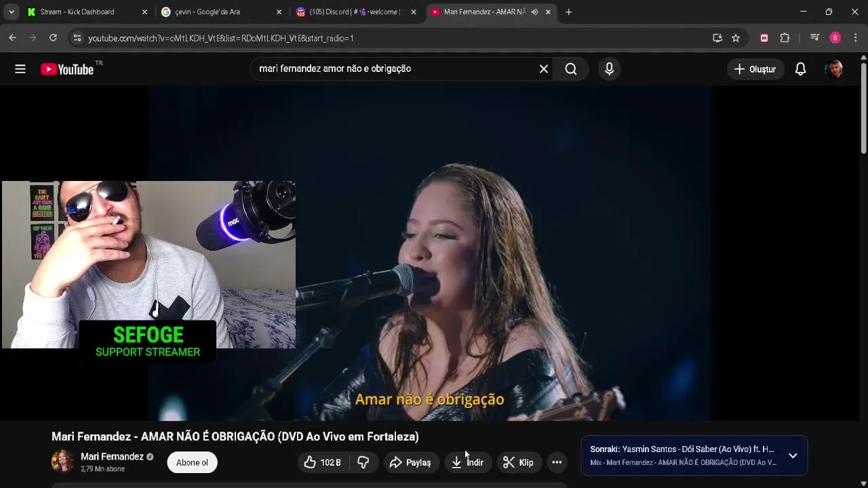This screenshot has height=488, width=868.
Task: Close the Discord welcome tab
Action: (x=414, y=12)
